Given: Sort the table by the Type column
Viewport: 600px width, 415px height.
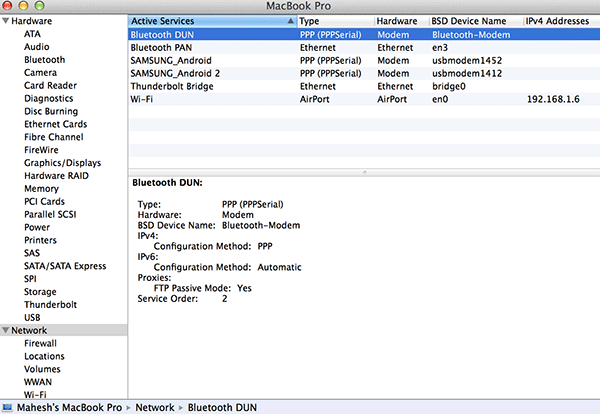Looking at the screenshot, I should point(335,20).
